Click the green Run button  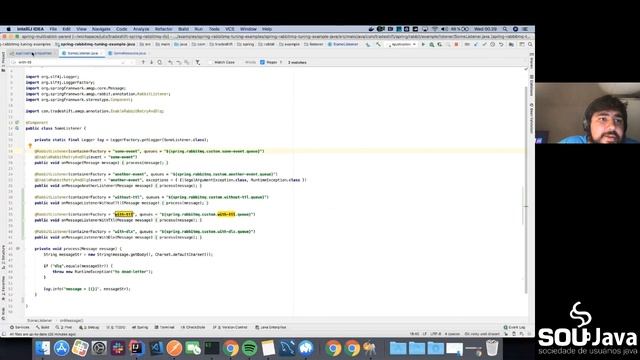pos(423,44)
